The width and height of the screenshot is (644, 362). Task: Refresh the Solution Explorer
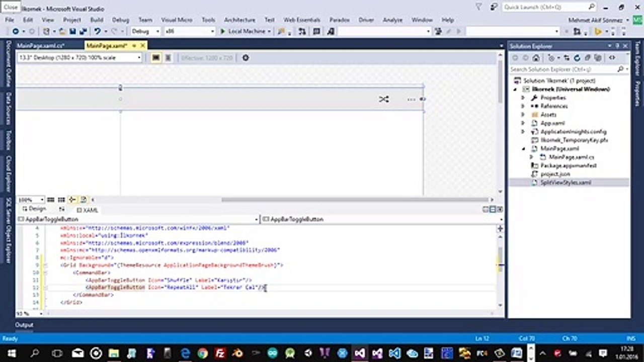(x=577, y=58)
